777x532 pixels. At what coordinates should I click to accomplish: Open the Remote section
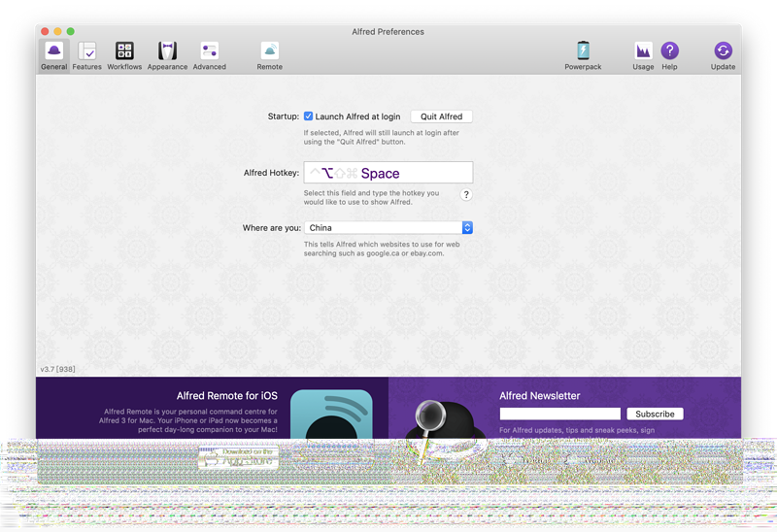coord(270,56)
